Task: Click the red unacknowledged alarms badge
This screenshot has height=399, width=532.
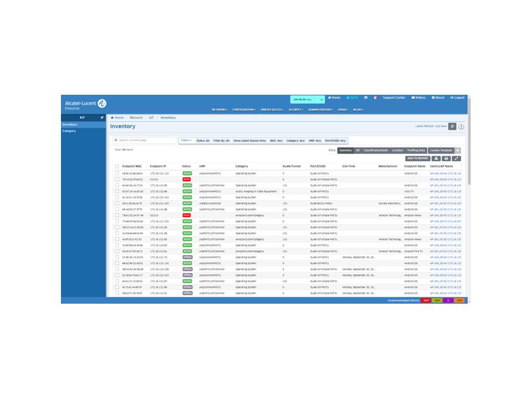Action: (426, 300)
